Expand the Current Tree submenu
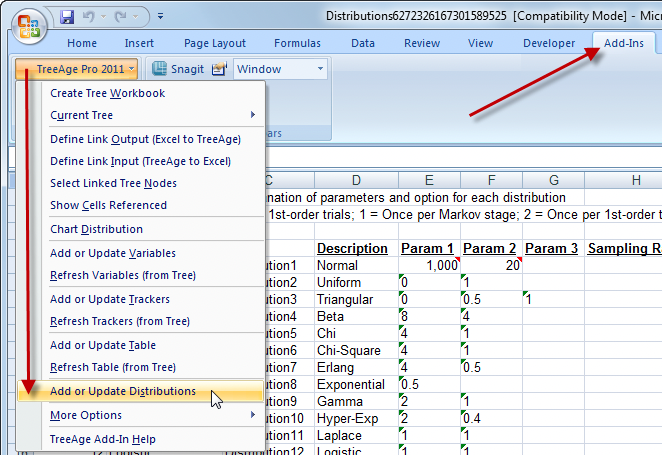The height and width of the screenshot is (455, 663). point(140,115)
